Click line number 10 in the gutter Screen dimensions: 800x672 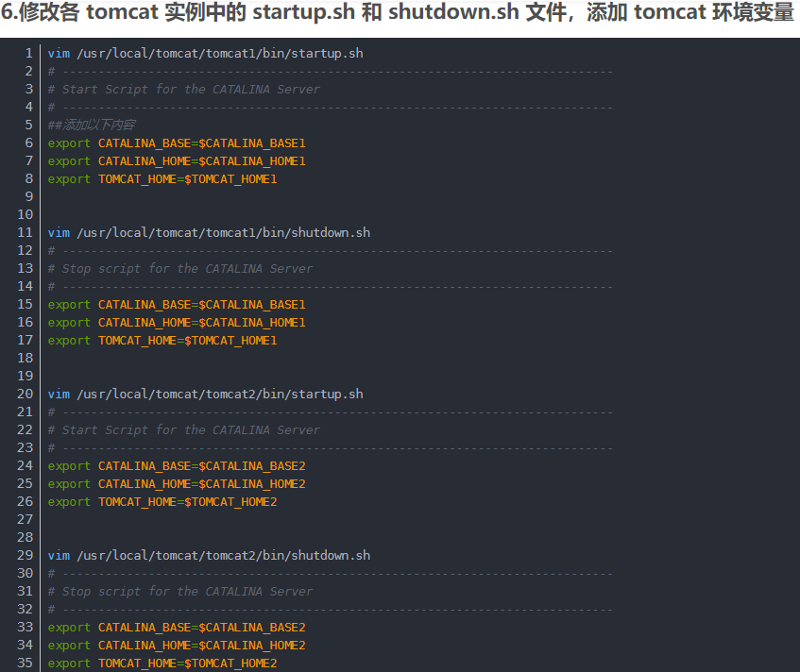[25, 214]
